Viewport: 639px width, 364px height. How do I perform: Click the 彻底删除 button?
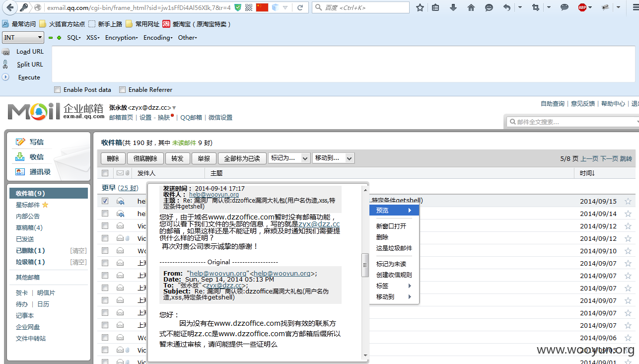click(145, 158)
